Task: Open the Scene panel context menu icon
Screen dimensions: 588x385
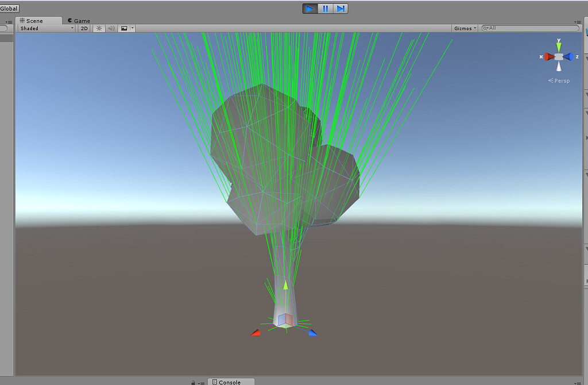Action: pos(578,21)
